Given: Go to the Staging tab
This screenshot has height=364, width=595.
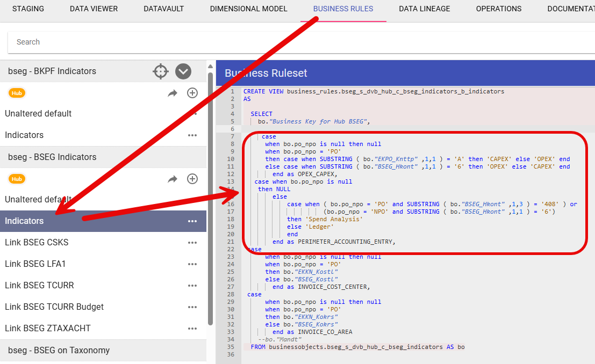Looking at the screenshot, I should click(x=28, y=9).
